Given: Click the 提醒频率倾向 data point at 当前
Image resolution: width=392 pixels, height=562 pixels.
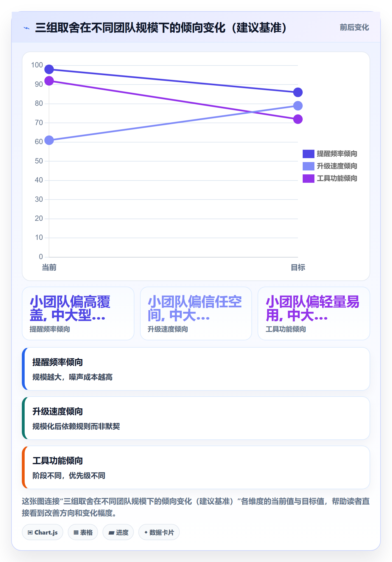Looking at the screenshot, I should (49, 69).
